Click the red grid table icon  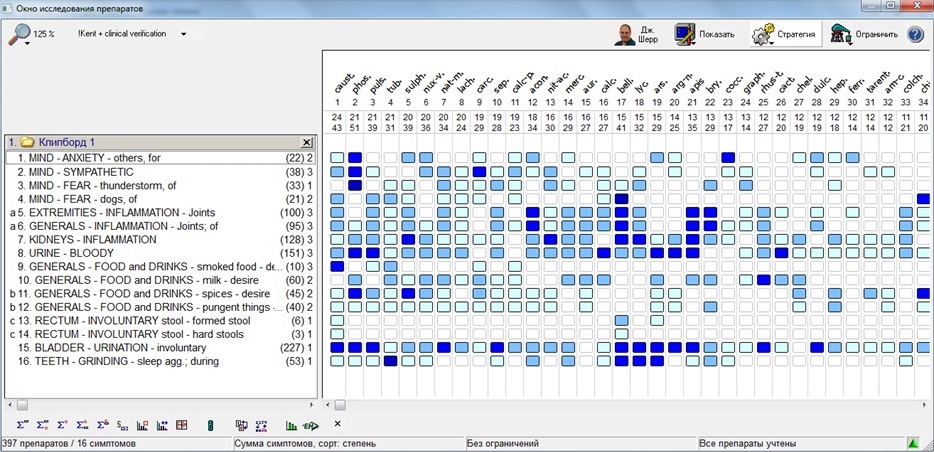pos(181,425)
